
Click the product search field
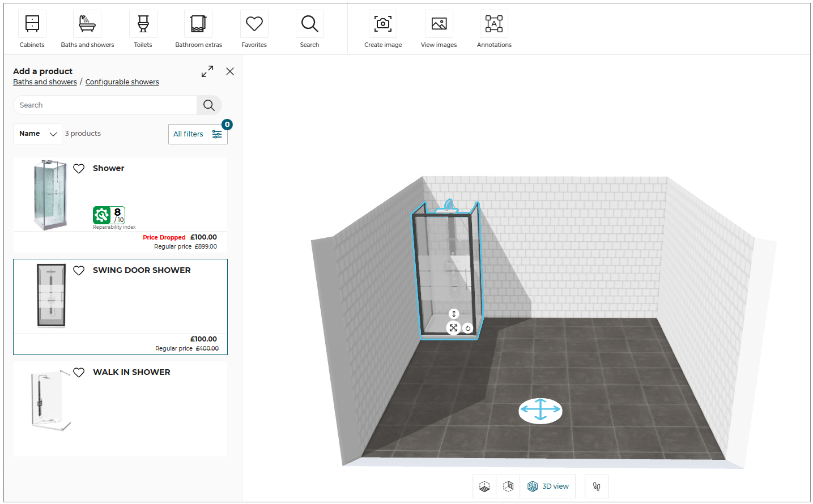[x=105, y=105]
